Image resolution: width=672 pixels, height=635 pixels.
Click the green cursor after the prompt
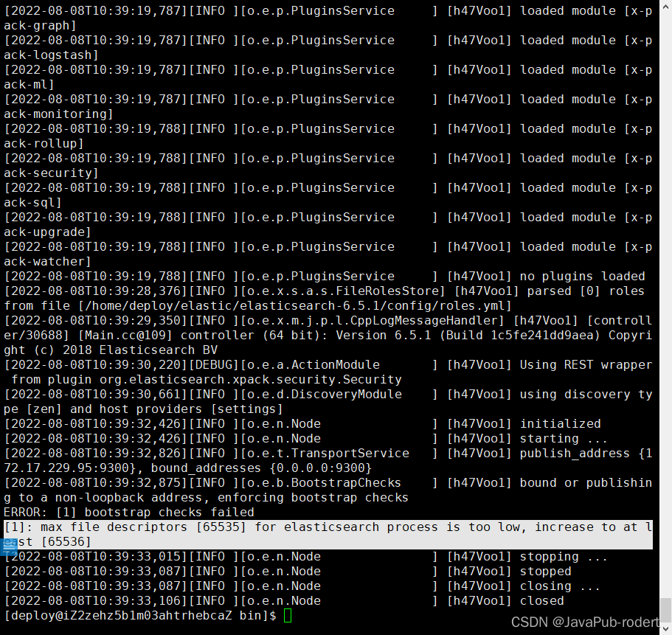(288, 616)
